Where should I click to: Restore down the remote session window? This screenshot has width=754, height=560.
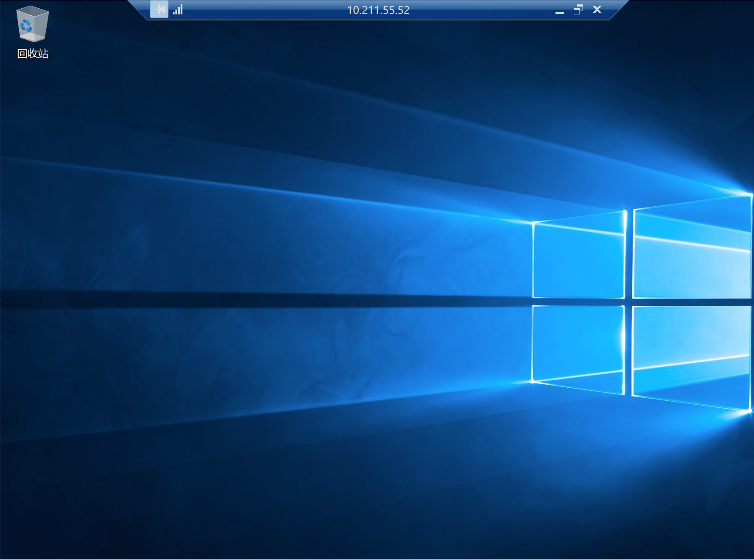click(578, 10)
